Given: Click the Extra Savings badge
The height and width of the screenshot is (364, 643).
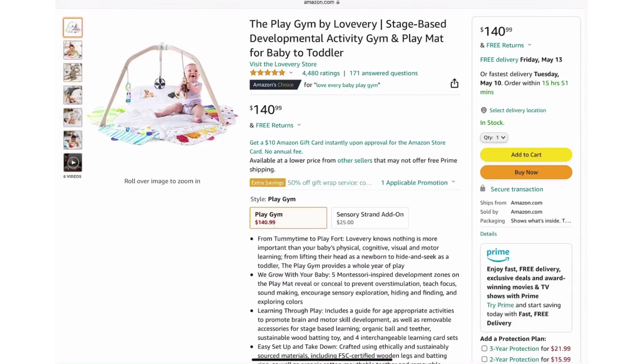Looking at the screenshot, I should pyautogui.click(x=267, y=183).
